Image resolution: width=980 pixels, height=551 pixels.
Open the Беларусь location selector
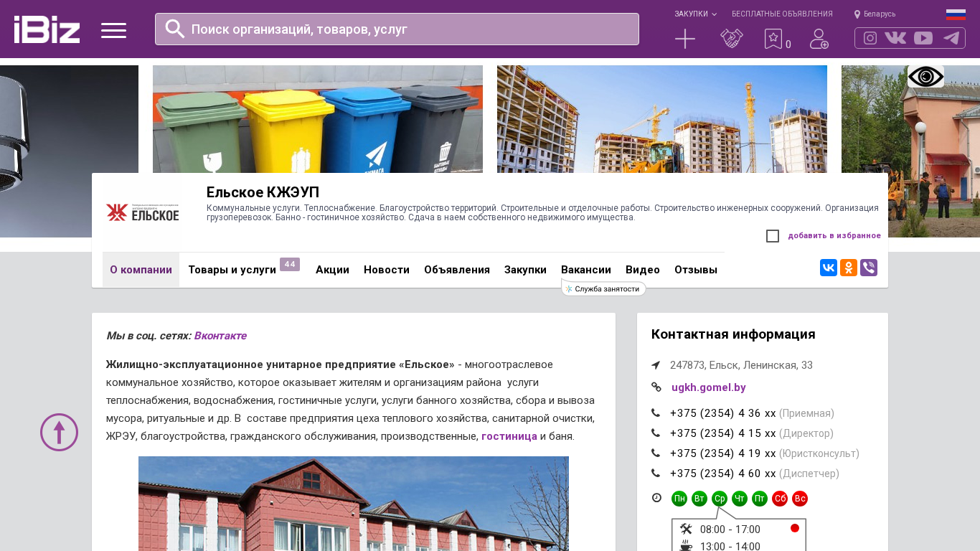coord(875,14)
